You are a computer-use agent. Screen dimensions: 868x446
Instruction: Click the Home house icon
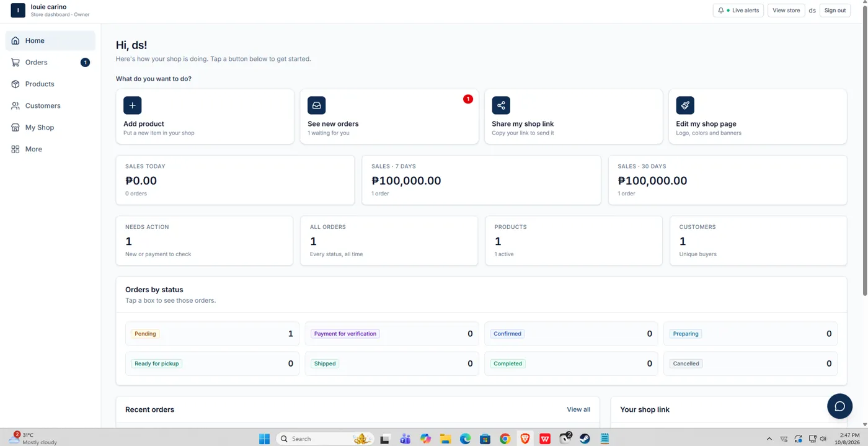tap(15, 40)
